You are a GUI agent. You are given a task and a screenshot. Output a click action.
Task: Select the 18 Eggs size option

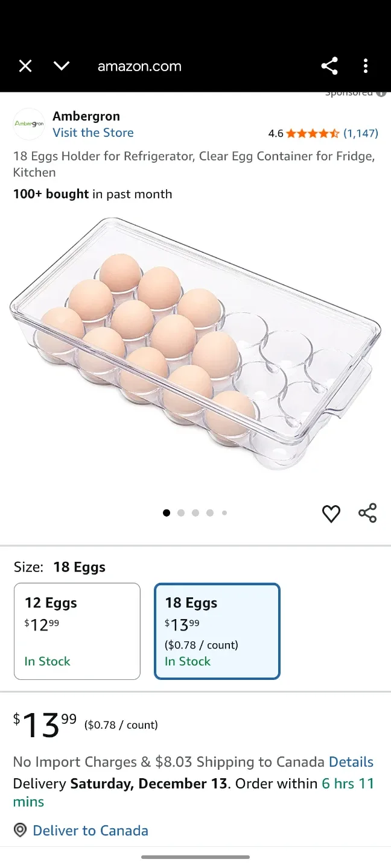point(217,631)
